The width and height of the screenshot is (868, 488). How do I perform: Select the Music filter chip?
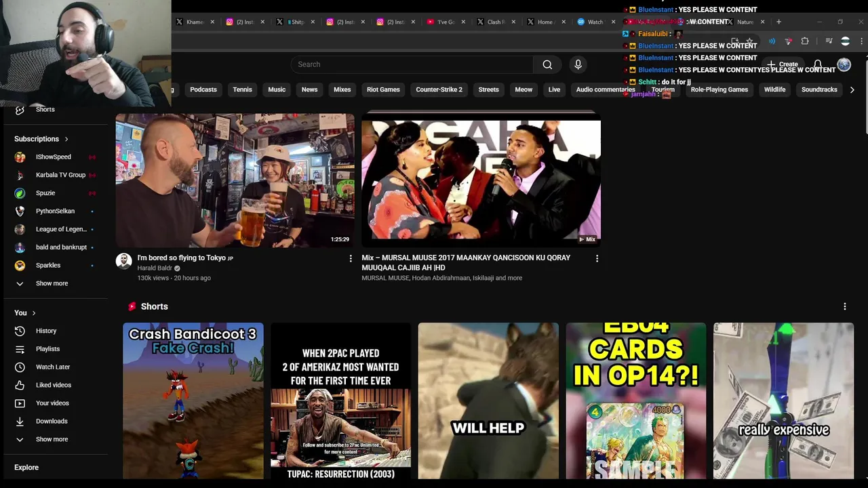click(277, 89)
